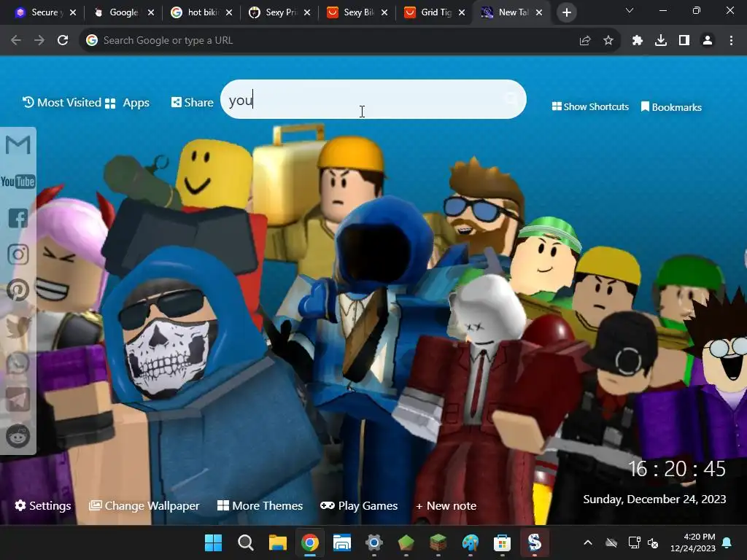Open the Chrome profile menu
The image size is (747, 560).
click(x=708, y=41)
